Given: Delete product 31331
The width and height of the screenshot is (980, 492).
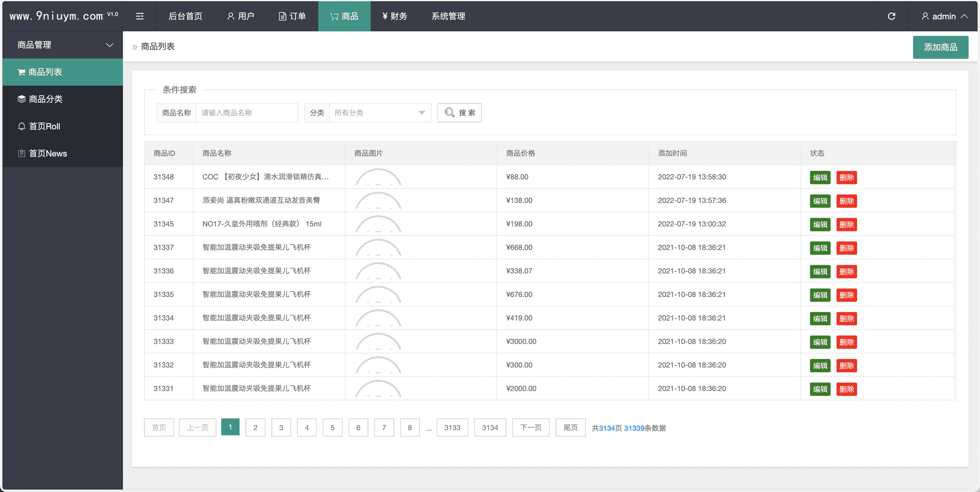Looking at the screenshot, I should (847, 389).
